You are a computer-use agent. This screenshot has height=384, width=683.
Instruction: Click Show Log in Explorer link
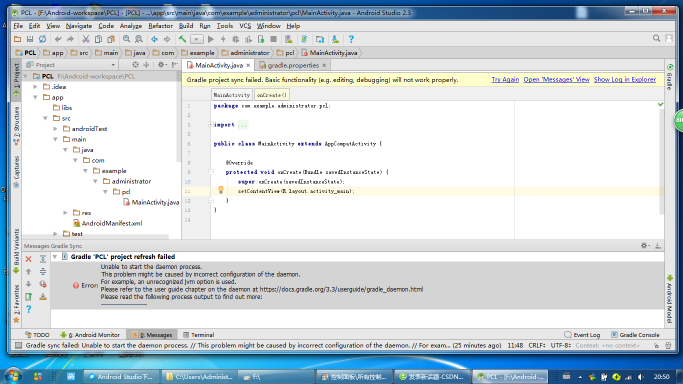coord(625,80)
